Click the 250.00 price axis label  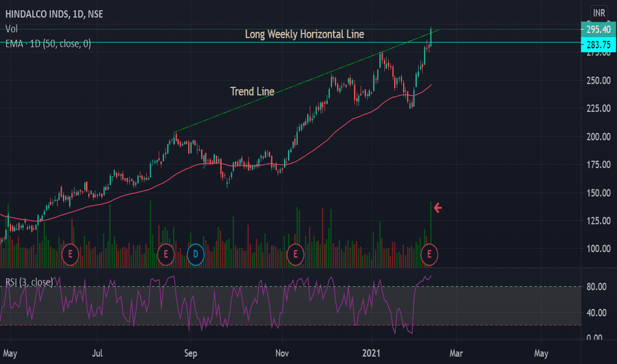tap(598, 81)
